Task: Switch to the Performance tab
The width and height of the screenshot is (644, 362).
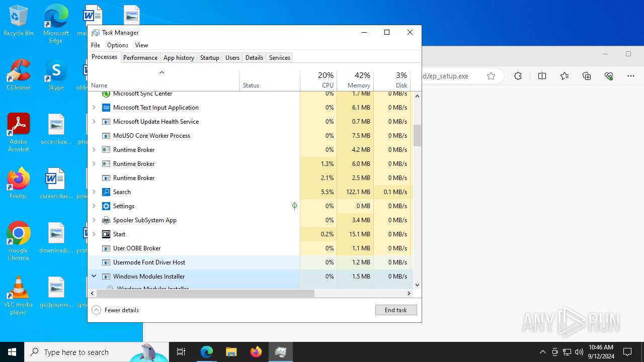Action: coord(140,58)
